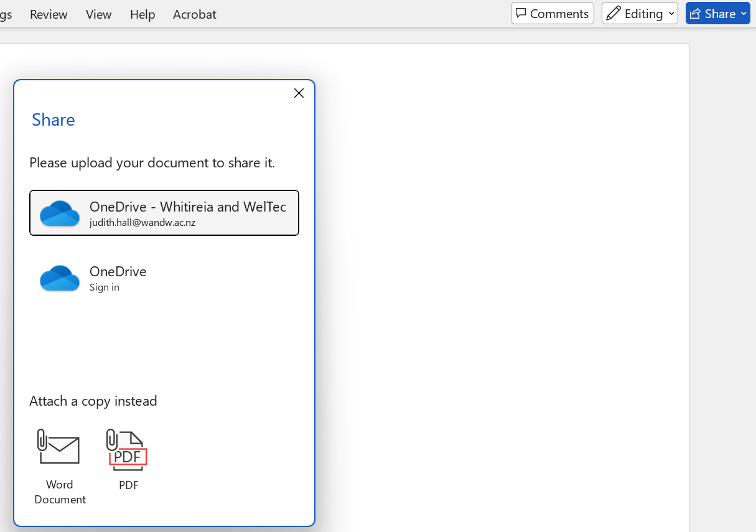Click the judith.hall@wandw.ac.nz account text

[x=142, y=223]
